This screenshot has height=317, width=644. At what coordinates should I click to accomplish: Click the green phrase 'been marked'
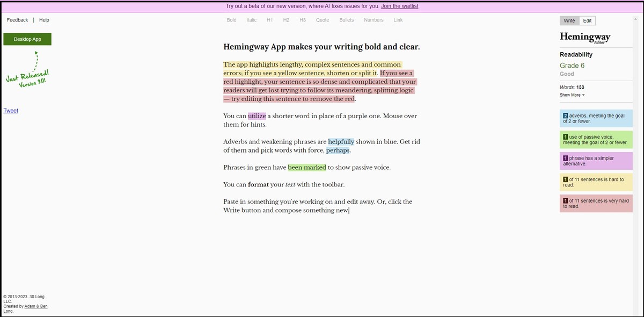[x=307, y=168]
